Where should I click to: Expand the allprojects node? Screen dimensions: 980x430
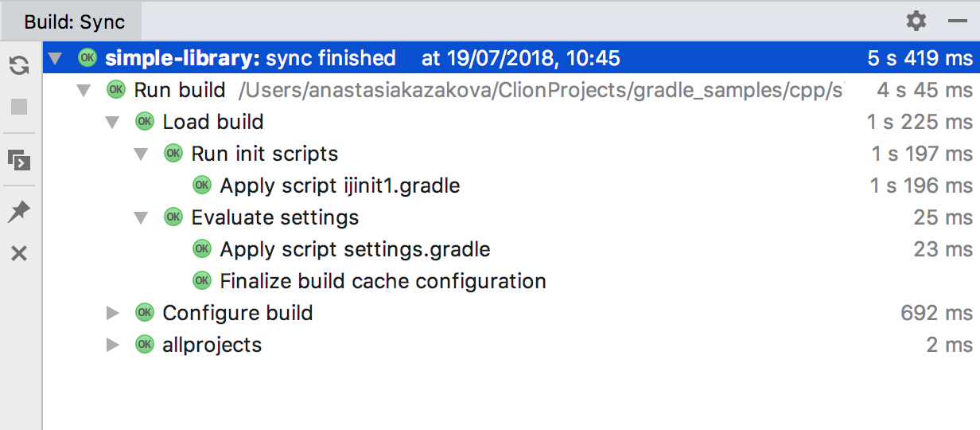(112, 345)
